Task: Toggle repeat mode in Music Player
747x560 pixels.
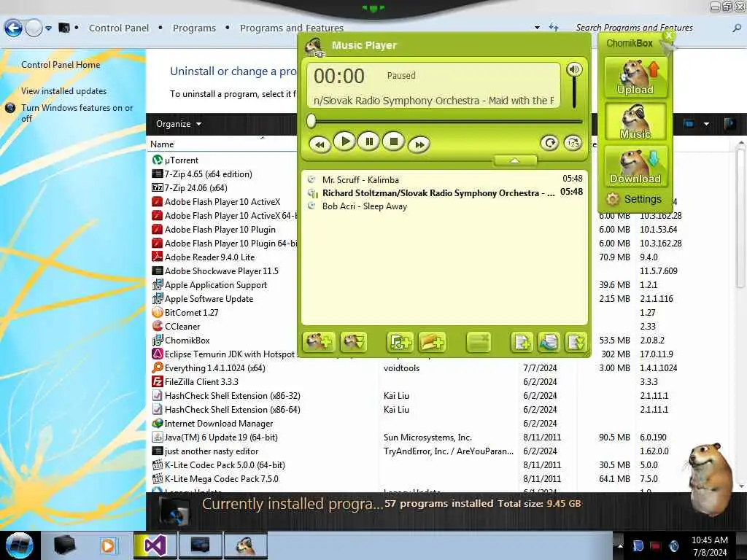Action: point(550,143)
